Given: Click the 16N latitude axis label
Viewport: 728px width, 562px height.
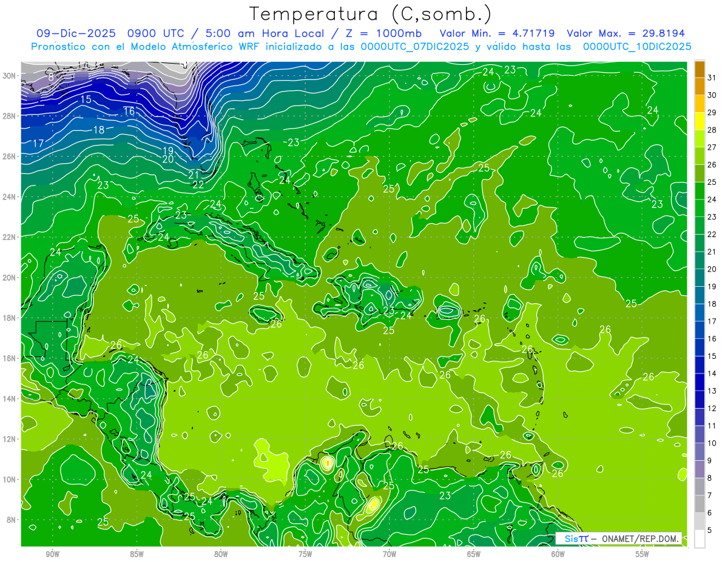Looking at the screenshot, I should pos(10,358).
